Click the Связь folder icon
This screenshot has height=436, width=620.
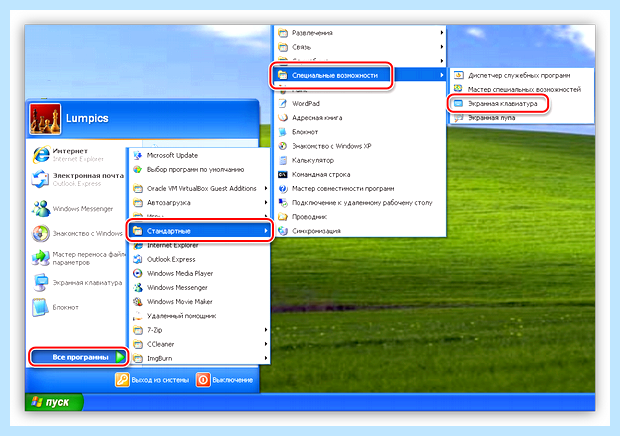pos(283,47)
